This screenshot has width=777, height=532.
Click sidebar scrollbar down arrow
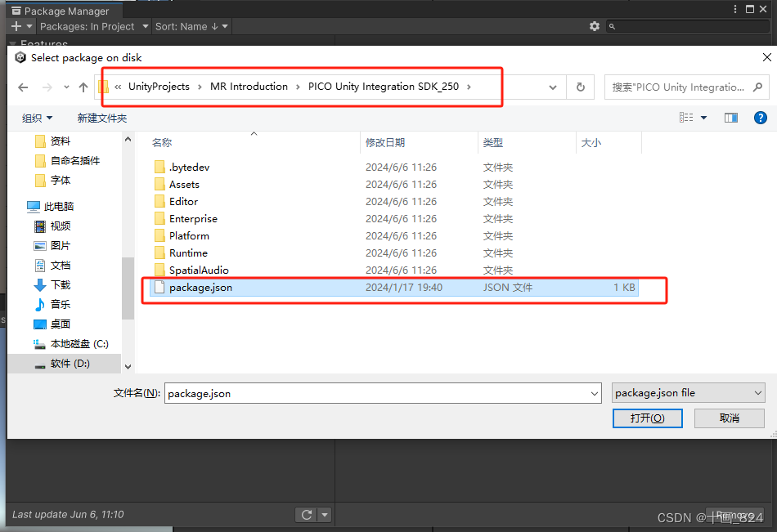[x=128, y=367]
